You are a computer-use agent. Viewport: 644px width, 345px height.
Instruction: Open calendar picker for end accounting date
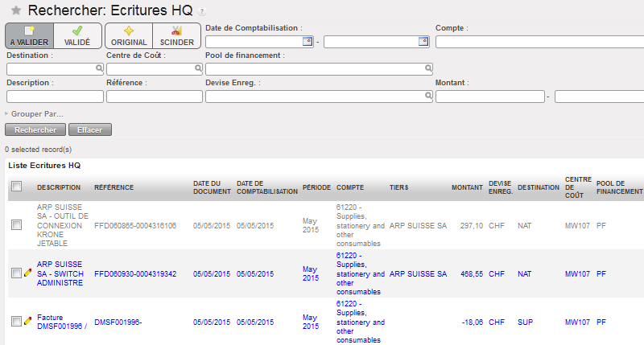click(x=423, y=41)
